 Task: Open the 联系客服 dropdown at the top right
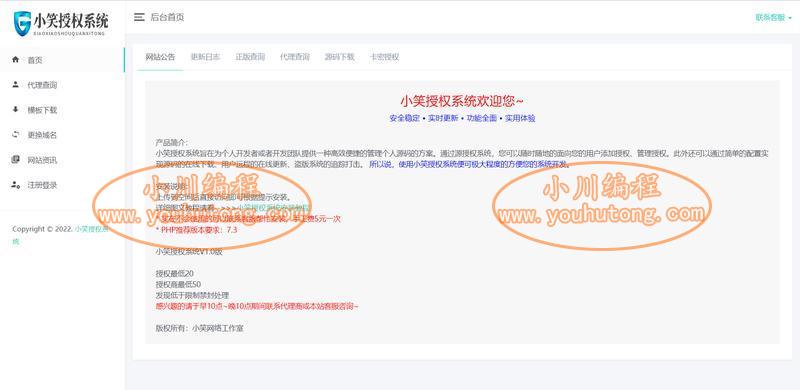773,17
